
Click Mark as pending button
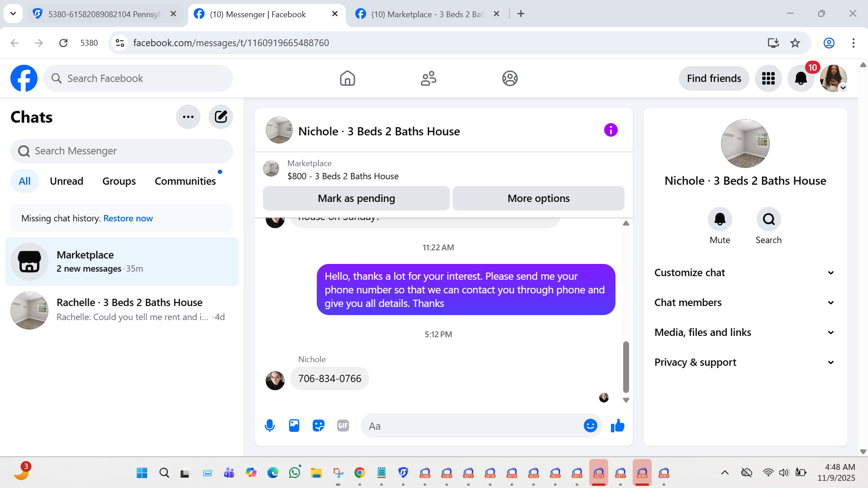(x=356, y=198)
